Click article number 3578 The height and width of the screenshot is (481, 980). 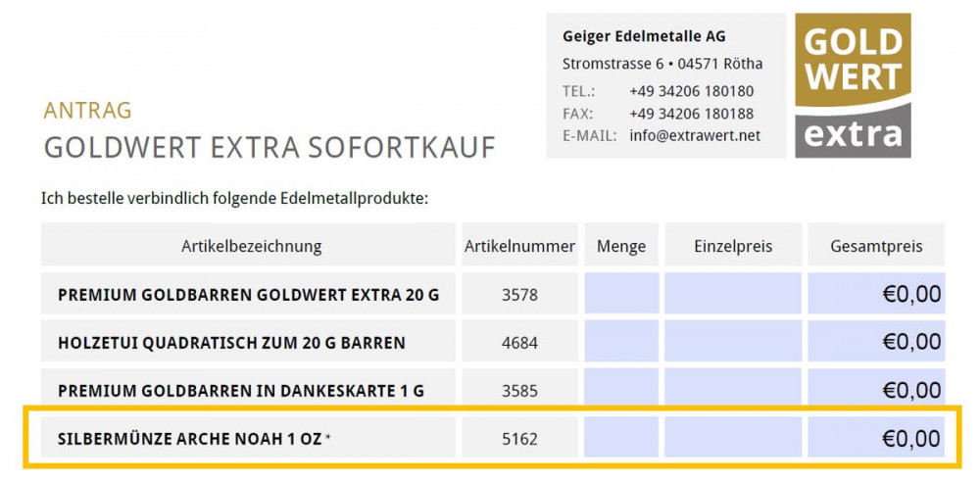coord(519,294)
